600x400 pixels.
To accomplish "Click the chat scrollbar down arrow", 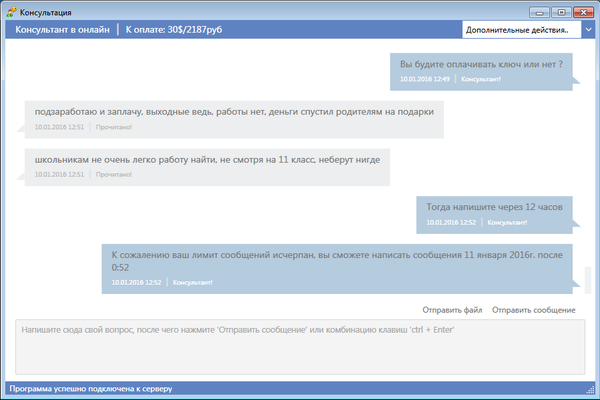I will pyautogui.click(x=590, y=295).
